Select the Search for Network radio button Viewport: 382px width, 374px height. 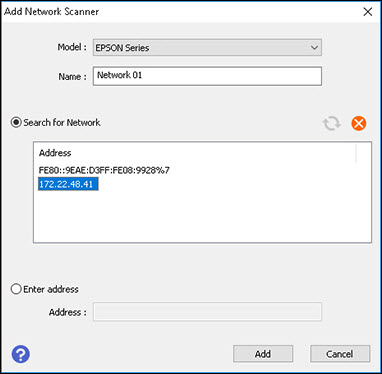pos(16,122)
